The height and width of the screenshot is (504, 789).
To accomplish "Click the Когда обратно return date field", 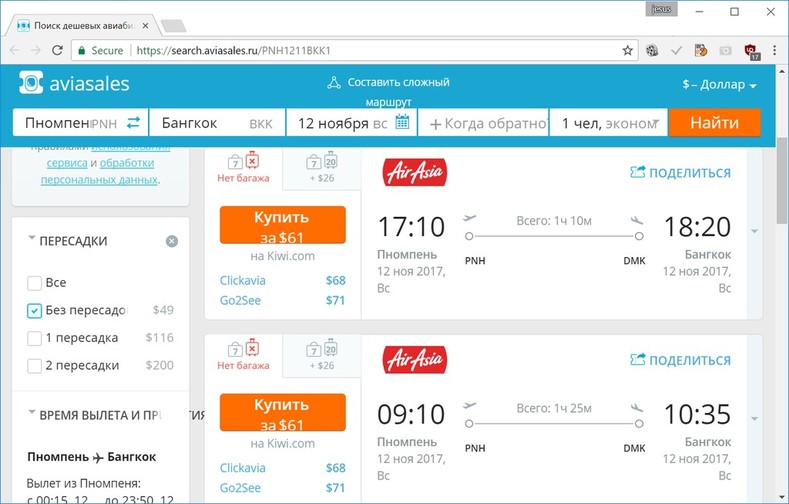I will [x=484, y=123].
